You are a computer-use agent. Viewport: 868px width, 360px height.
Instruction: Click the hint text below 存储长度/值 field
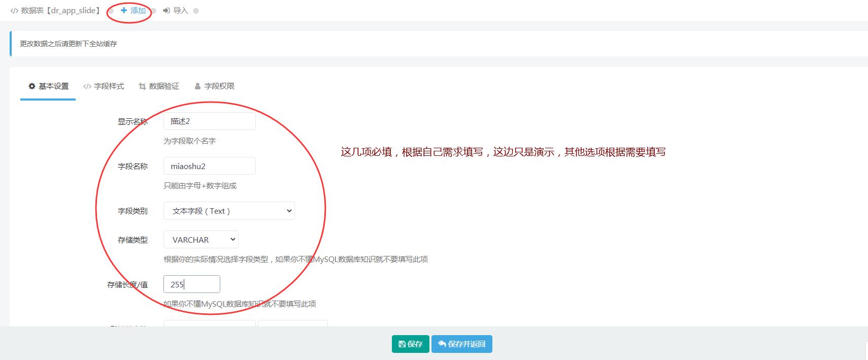pos(240,304)
